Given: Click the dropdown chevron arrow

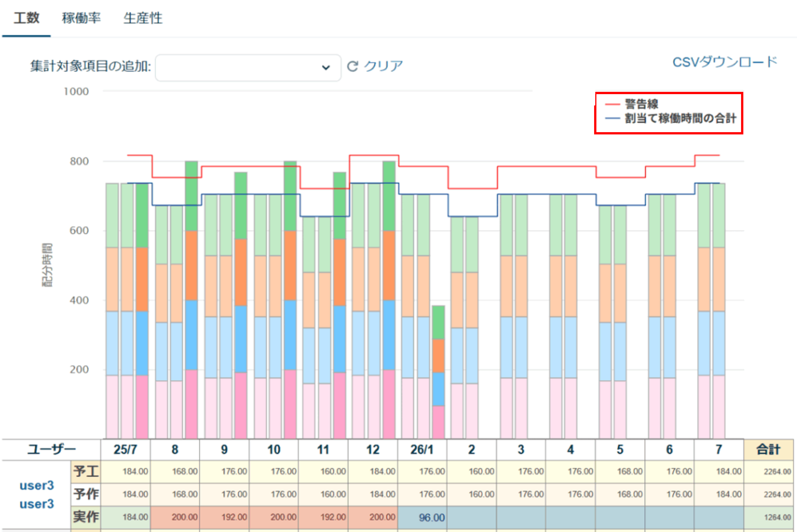Looking at the screenshot, I should [x=326, y=67].
